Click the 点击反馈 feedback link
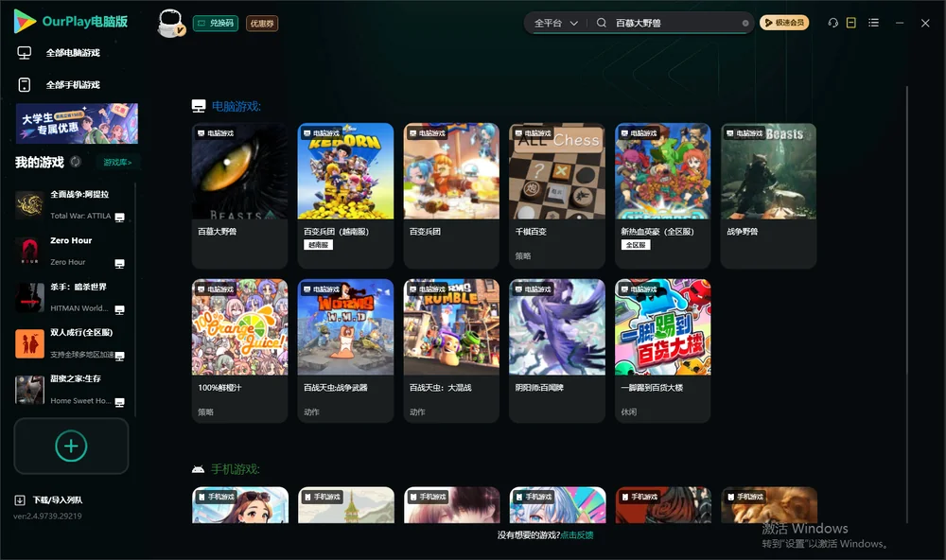Screen dimensions: 946x560 (x=577, y=534)
